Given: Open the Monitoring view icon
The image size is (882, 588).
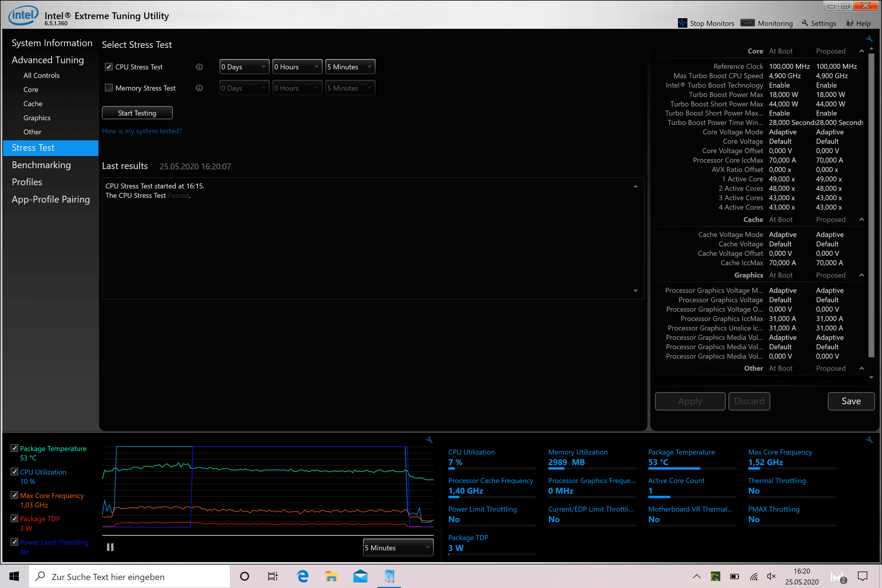Looking at the screenshot, I should (747, 23).
